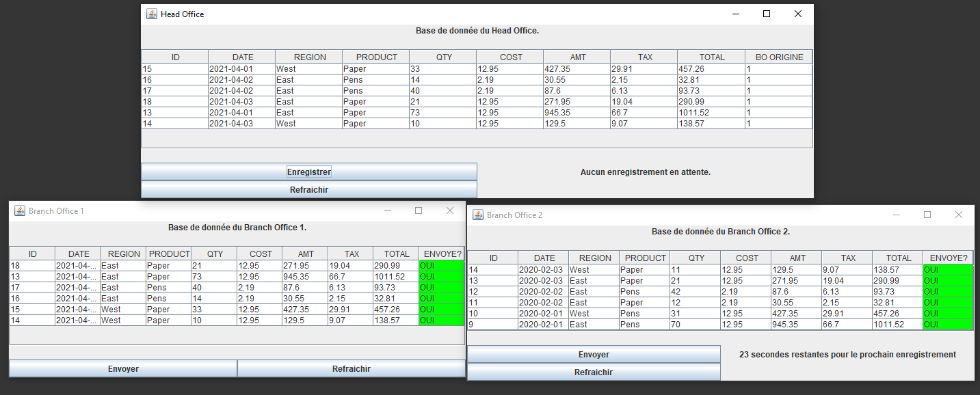Click Refraichir button in Head Office window
This screenshot has width=980, height=395.
tap(309, 190)
